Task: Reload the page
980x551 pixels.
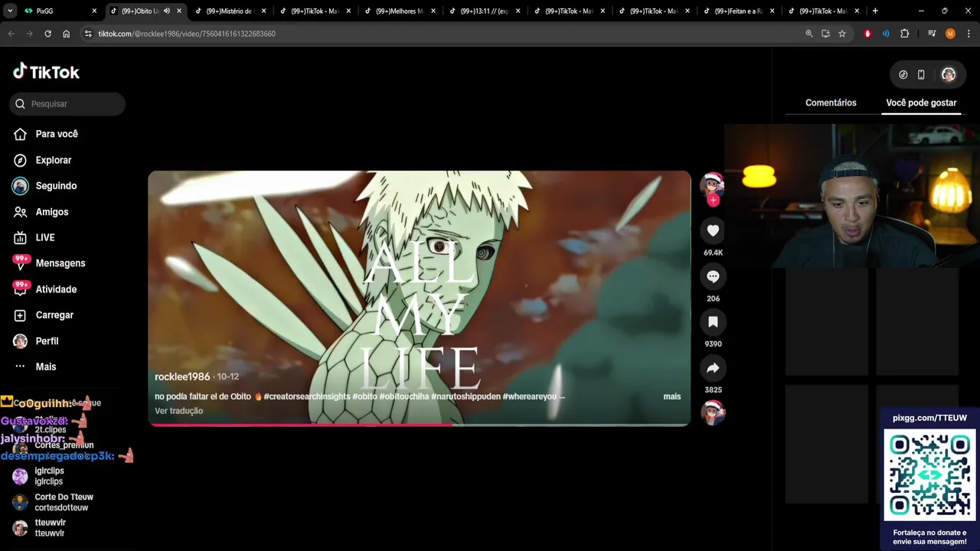Action: [x=47, y=34]
